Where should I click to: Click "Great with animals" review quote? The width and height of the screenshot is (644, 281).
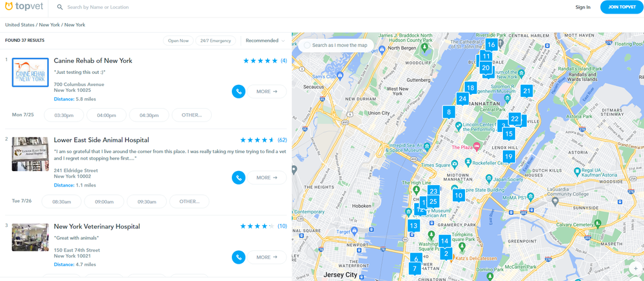(77, 238)
